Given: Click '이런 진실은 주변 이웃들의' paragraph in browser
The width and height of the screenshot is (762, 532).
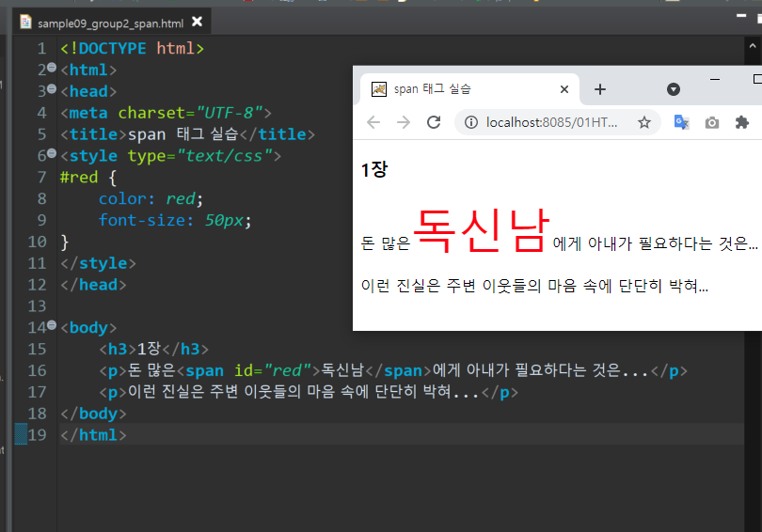Looking at the screenshot, I should pos(534,286).
